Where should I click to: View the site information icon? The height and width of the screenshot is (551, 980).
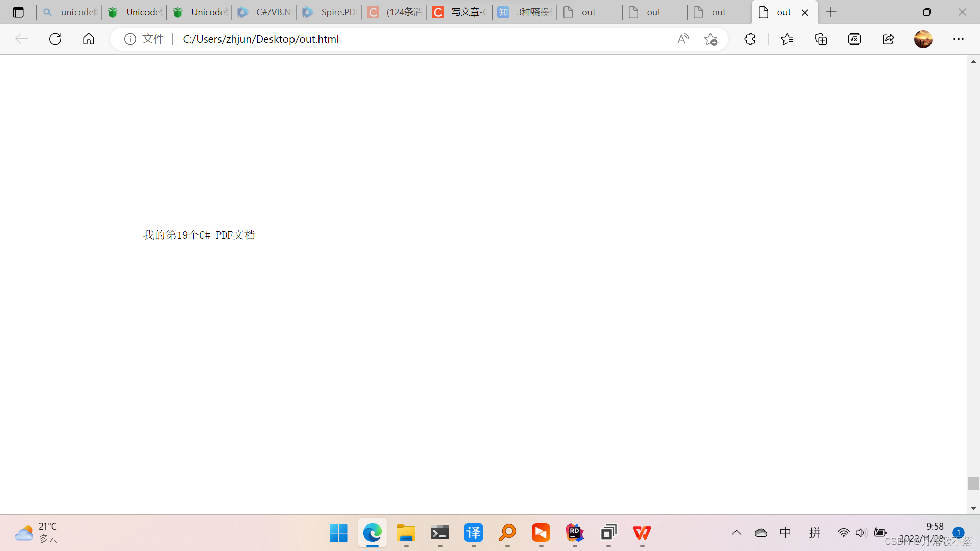pos(130,39)
